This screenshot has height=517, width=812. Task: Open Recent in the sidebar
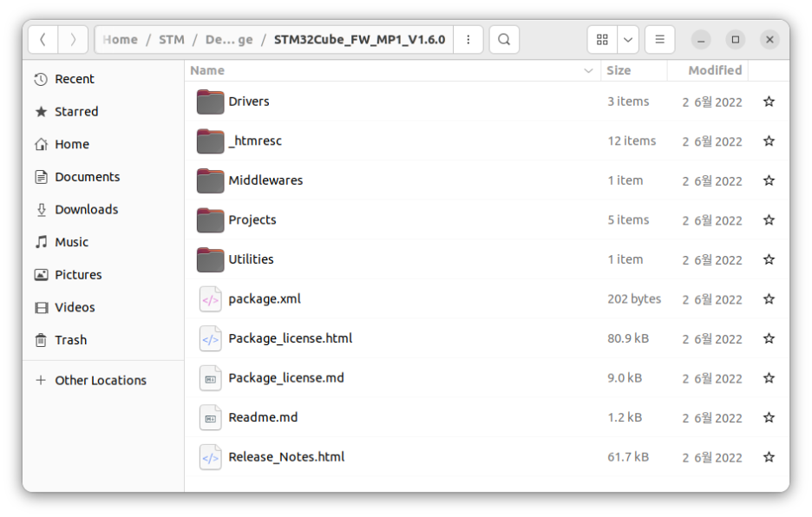pos(103,79)
